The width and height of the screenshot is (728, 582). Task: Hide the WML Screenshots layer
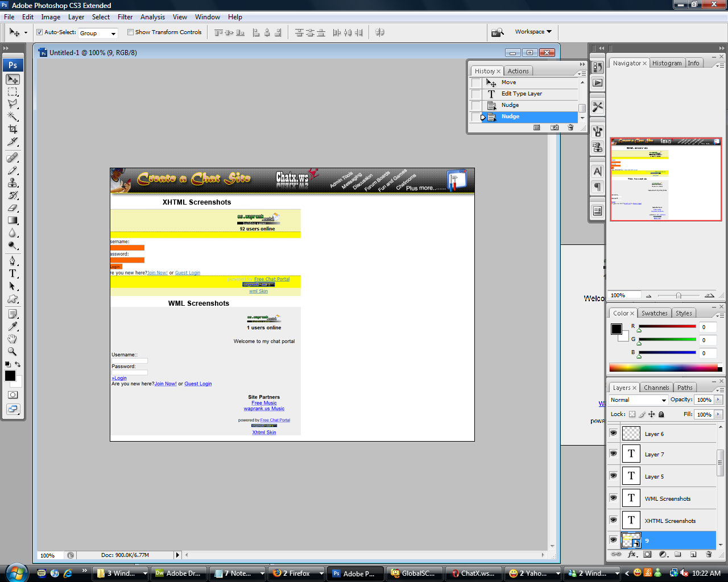tap(613, 498)
